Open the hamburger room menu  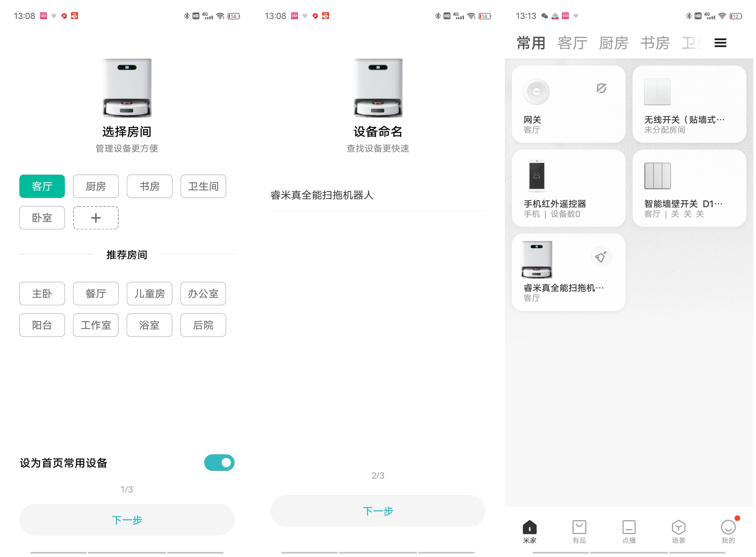point(720,43)
